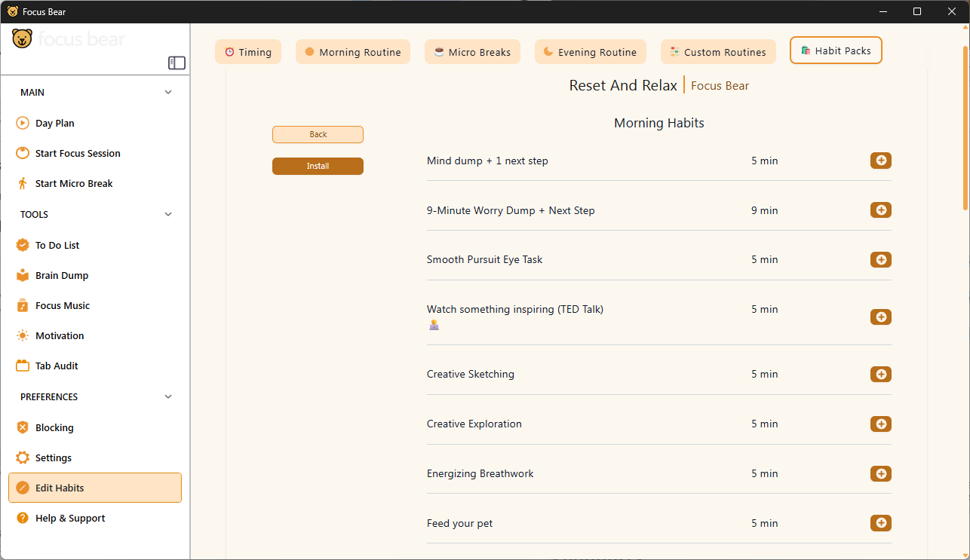Click the emoji under the TED Talk habit
Viewport: 970px width, 560px height.
point(434,325)
